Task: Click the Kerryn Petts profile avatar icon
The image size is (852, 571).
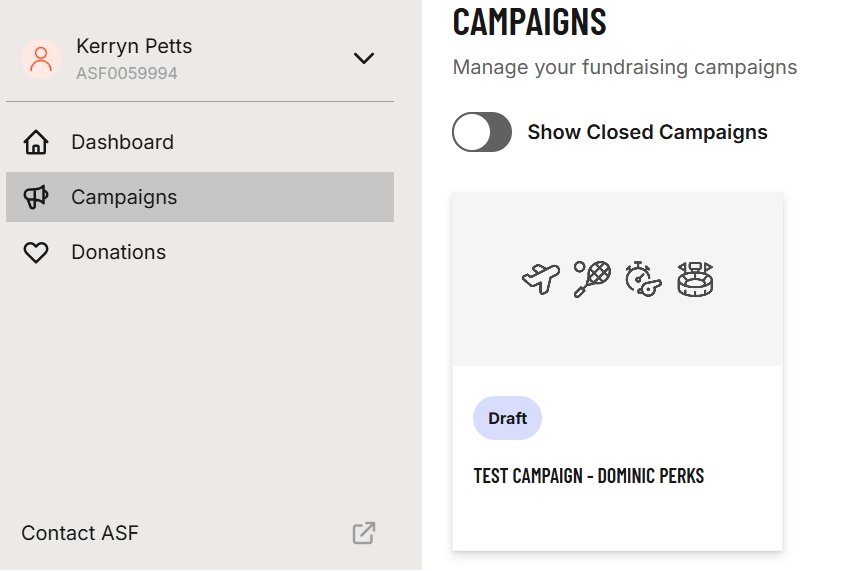Action: pos(41,59)
